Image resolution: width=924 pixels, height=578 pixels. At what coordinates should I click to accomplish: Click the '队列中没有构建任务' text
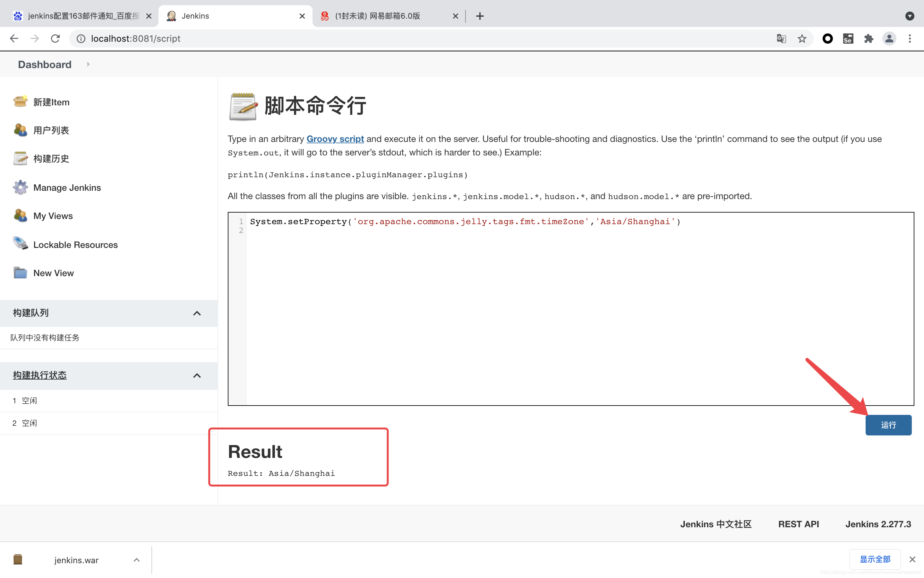45,337
